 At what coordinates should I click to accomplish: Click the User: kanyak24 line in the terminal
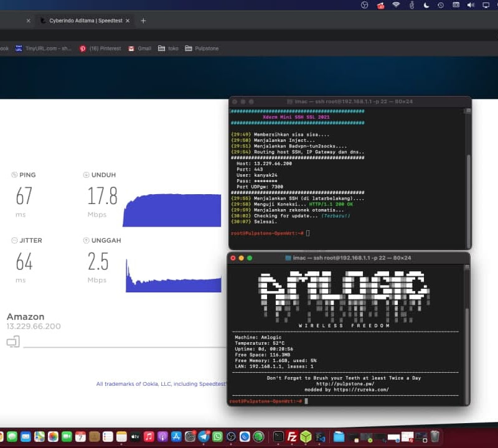tap(257, 175)
